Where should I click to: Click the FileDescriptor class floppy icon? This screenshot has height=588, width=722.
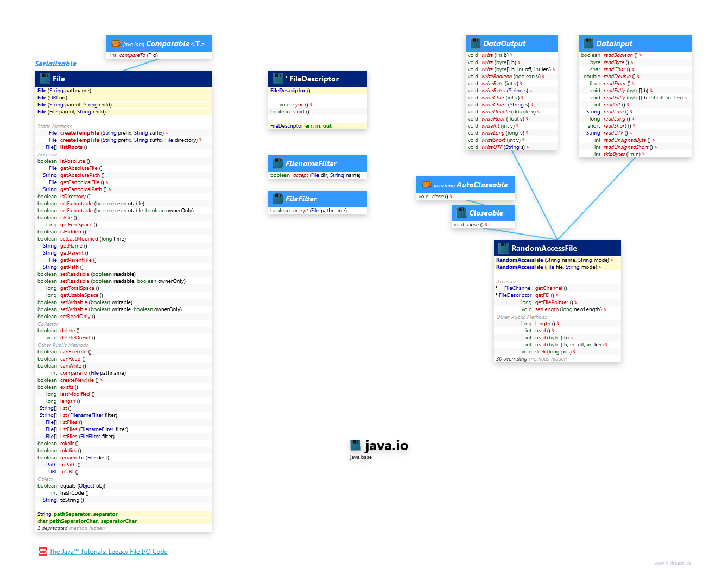tap(277, 79)
